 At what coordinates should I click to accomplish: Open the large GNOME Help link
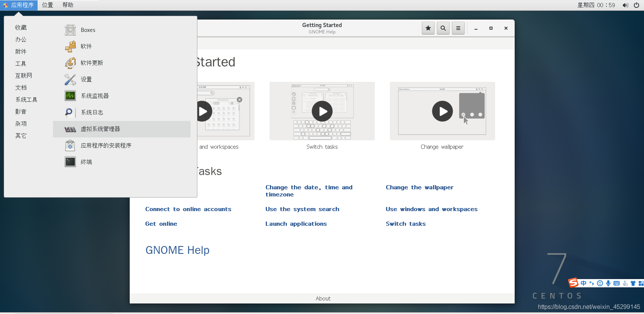[177, 250]
